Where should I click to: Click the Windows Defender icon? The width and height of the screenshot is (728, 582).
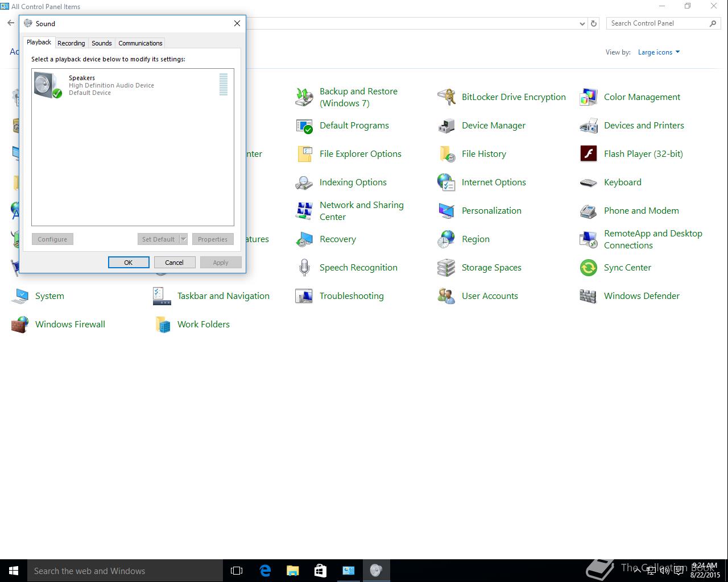coord(589,296)
